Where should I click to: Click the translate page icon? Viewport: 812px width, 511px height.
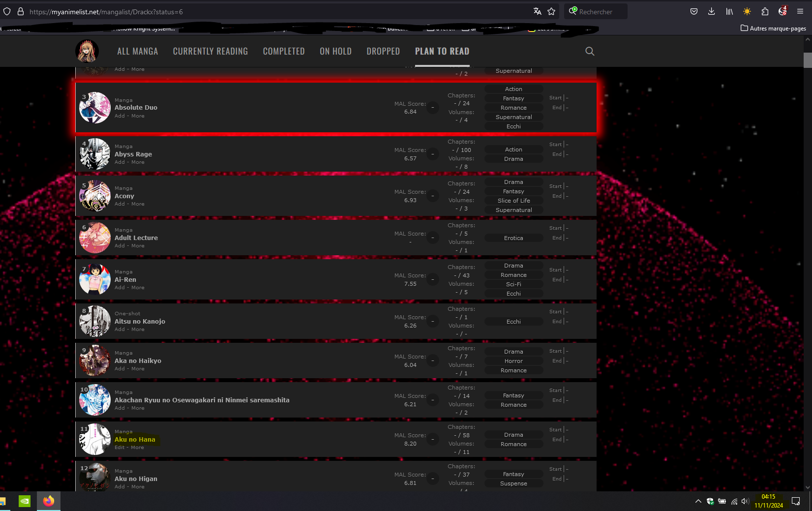538,11
